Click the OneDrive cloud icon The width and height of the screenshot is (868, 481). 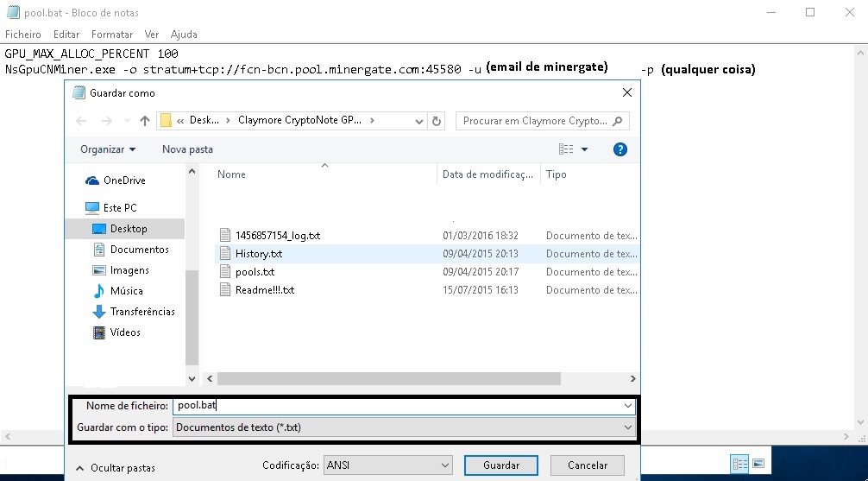click(92, 180)
